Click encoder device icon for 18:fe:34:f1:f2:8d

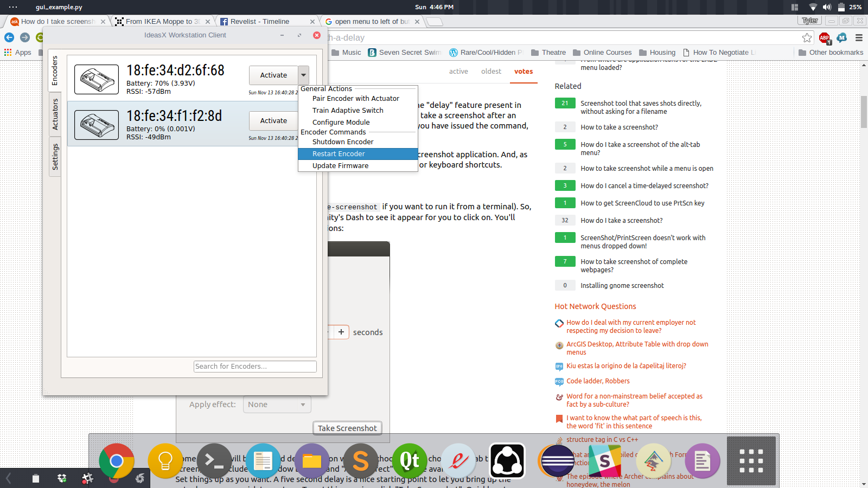coord(97,125)
